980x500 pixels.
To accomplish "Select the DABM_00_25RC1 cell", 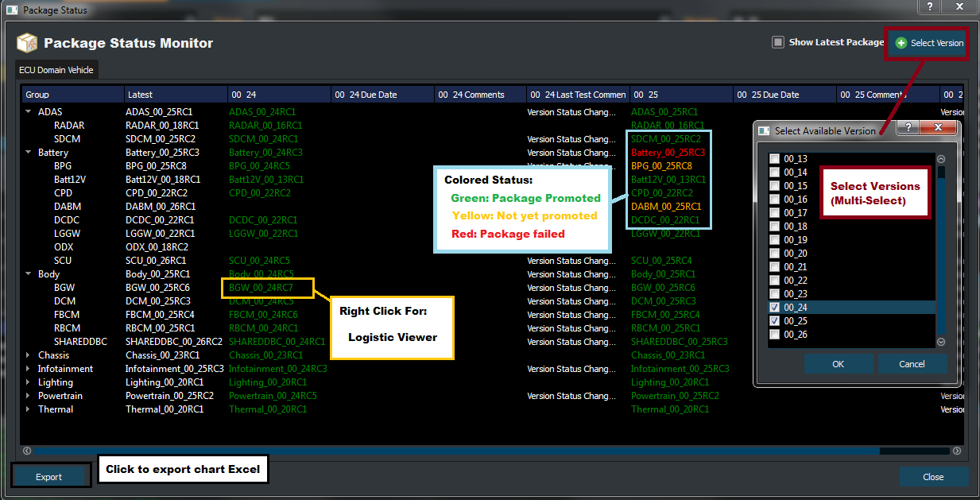I will [666, 207].
